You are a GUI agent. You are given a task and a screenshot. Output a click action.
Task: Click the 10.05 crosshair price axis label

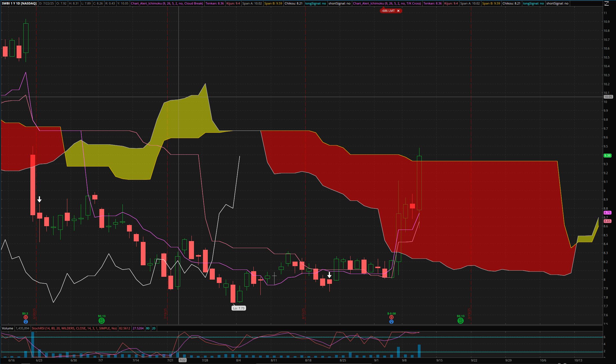click(x=608, y=97)
